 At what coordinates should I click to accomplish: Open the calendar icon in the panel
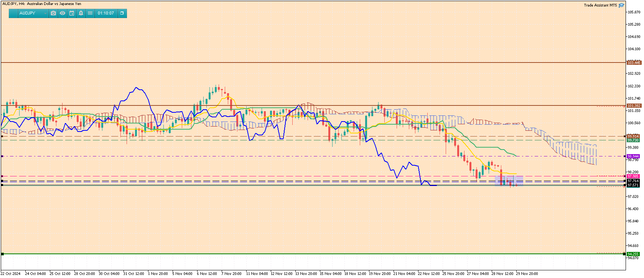coord(72,13)
